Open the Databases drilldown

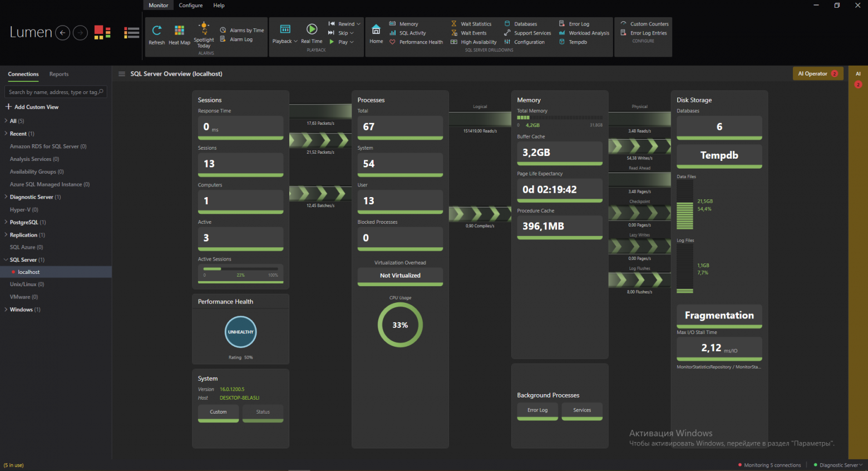(521, 24)
